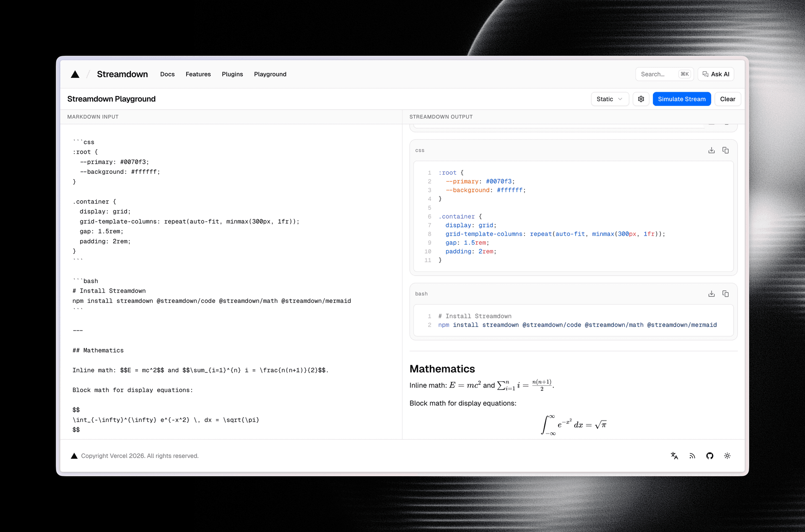The image size is (805, 532).
Task: Download the bash code block
Action: click(711, 294)
